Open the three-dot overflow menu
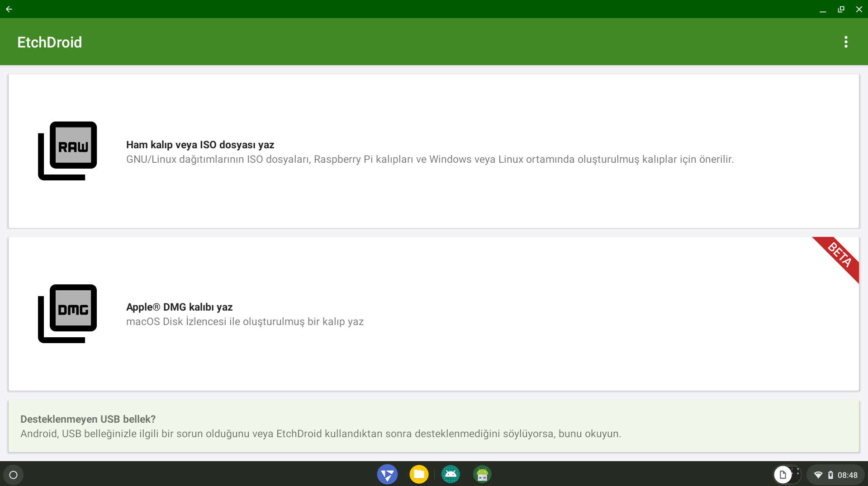This screenshot has width=868, height=486. (x=846, y=42)
